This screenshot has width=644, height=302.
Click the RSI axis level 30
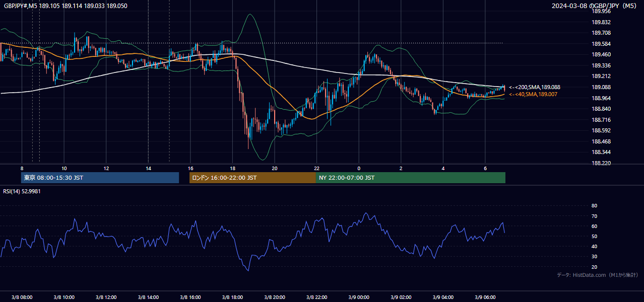[594, 257]
